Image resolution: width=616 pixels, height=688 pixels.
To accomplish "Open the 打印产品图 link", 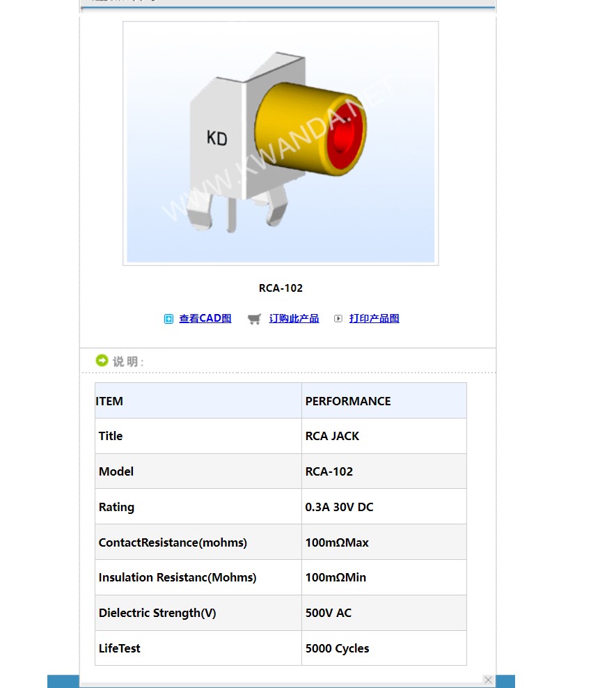I will pyautogui.click(x=374, y=318).
